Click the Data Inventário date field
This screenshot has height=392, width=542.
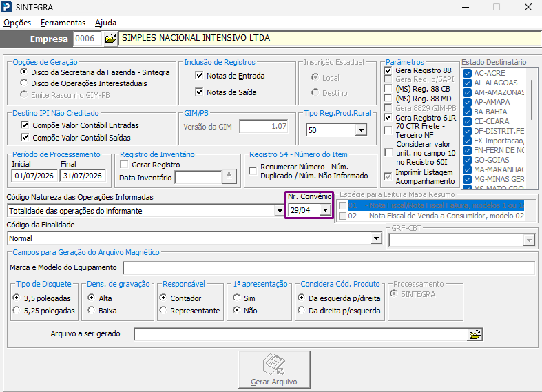point(198,176)
